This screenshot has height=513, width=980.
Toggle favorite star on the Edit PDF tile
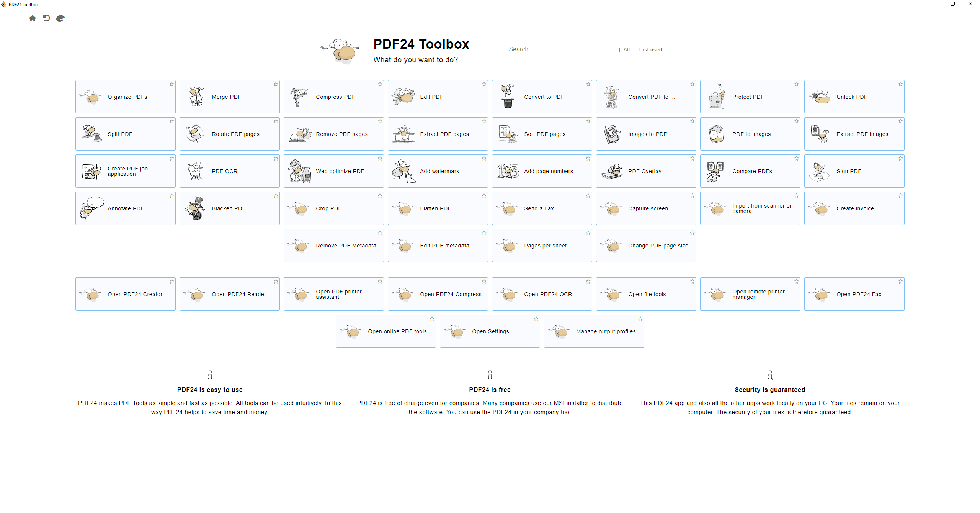click(x=484, y=84)
